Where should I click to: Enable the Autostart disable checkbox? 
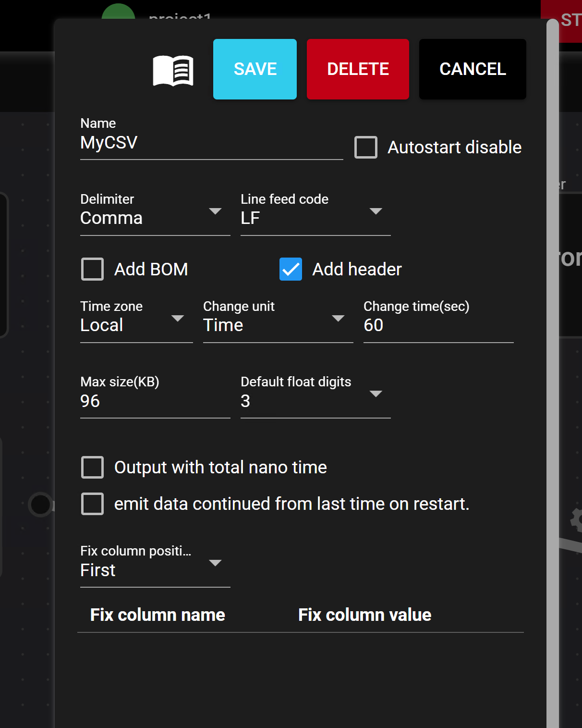tap(366, 148)
